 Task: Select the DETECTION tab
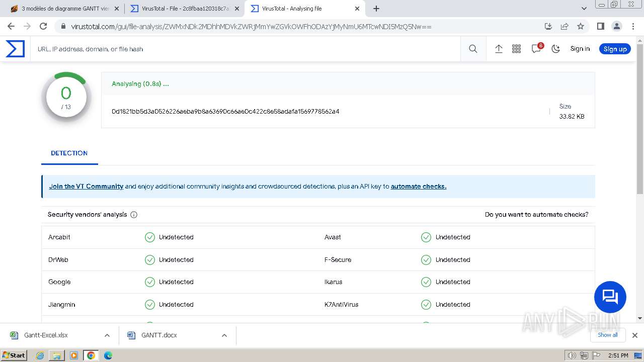[69, 153]
